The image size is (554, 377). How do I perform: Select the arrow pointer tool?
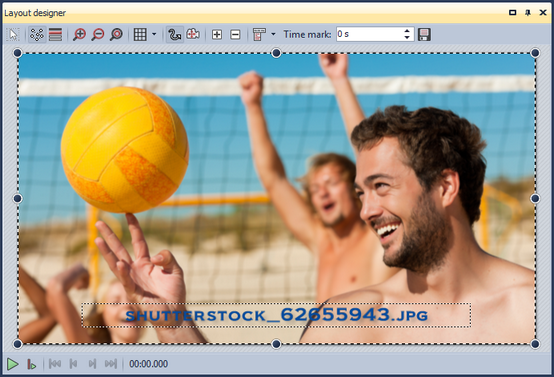click(x=13, y=34)
